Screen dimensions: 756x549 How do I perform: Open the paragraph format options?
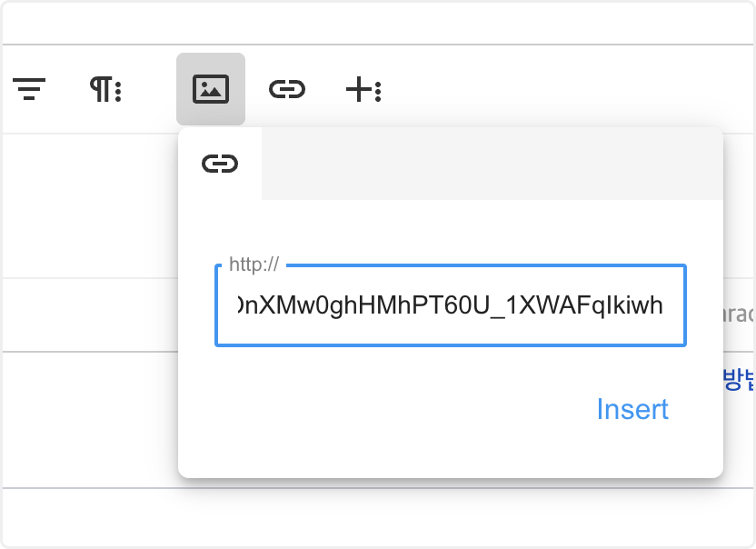(105, 89)
